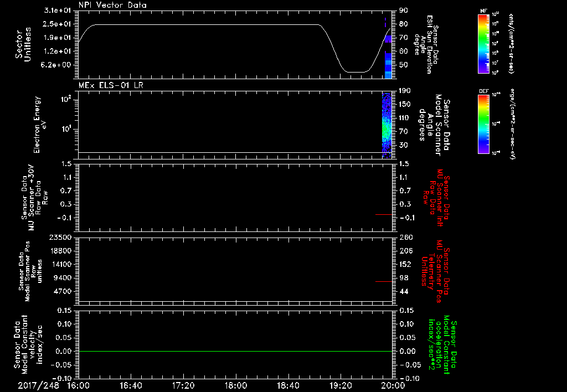Click the 17:20 time tick label

click(183, 385)
